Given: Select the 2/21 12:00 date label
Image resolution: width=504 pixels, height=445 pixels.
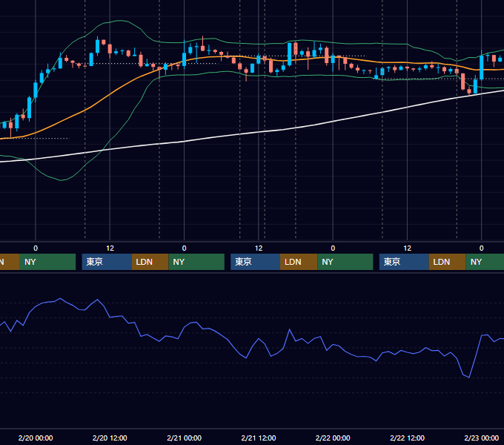Looking at the screenshot, I should click(x=259, y=438).
